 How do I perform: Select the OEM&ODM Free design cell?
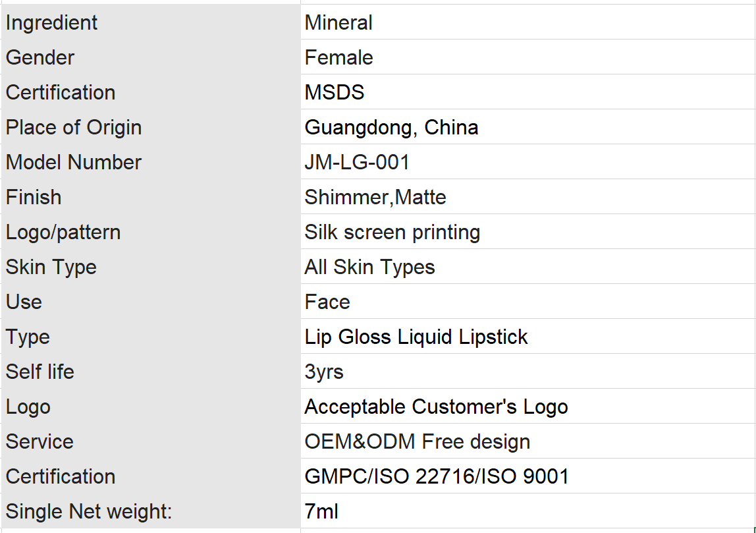[528, 441]
